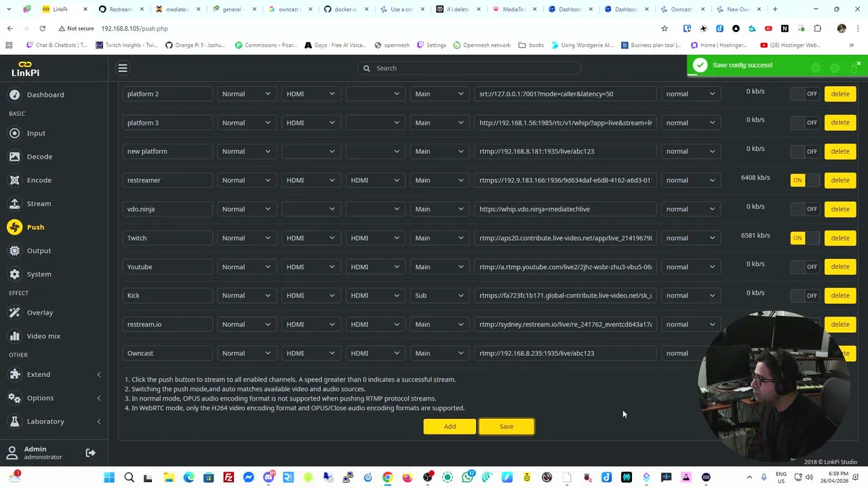The height and width of the screenshot is (488, 868).
Task: Open Youtube stream Main dropdown
Action: point(439,266)
